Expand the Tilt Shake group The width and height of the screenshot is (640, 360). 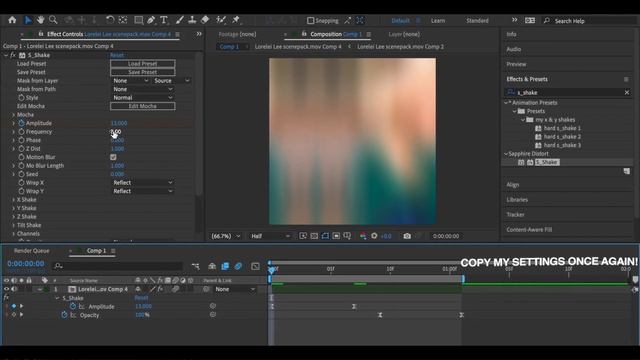tap(13, 225)
